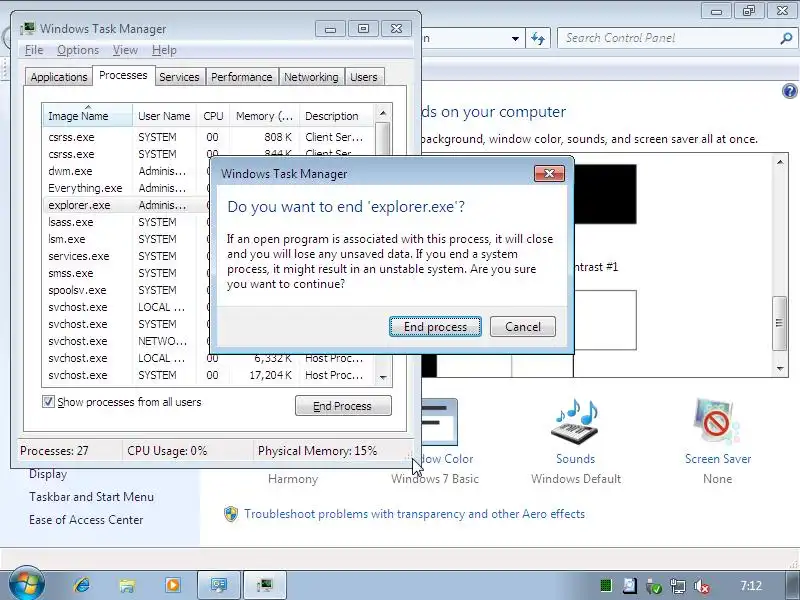Select the smss.exe process row
Screen dimensions: 800x600
click(127, 273)
